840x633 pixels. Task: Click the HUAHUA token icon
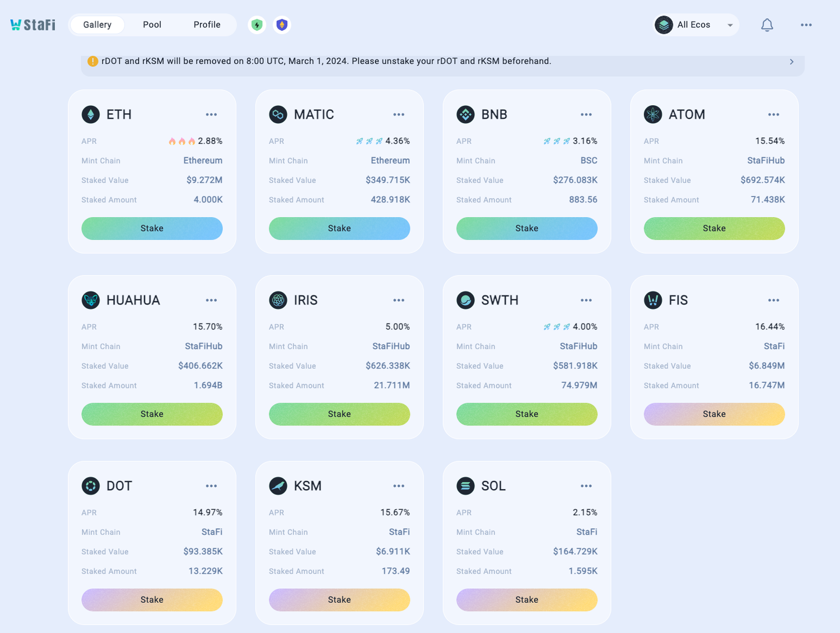click(91, 300)
